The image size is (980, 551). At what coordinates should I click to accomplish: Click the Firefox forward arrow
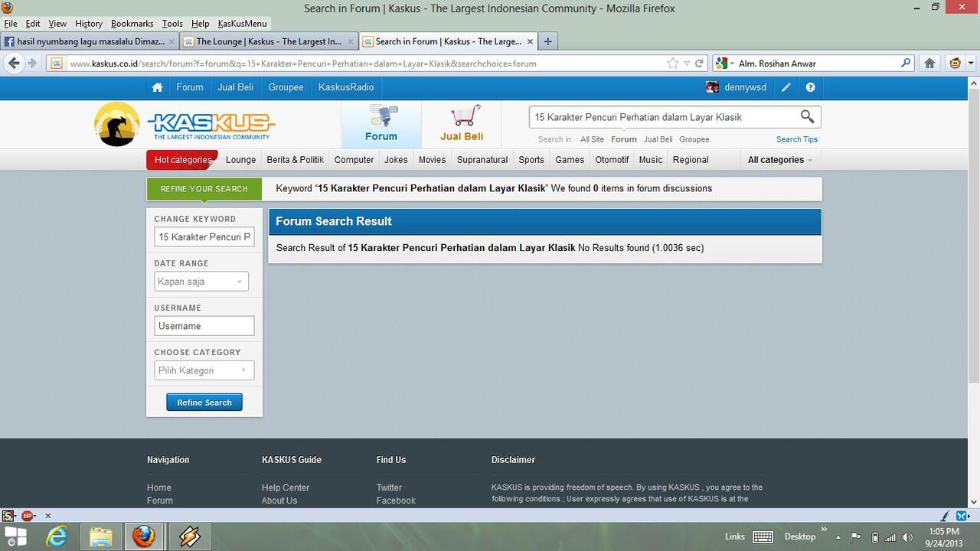pyautogui.click(x=32, y=64)
